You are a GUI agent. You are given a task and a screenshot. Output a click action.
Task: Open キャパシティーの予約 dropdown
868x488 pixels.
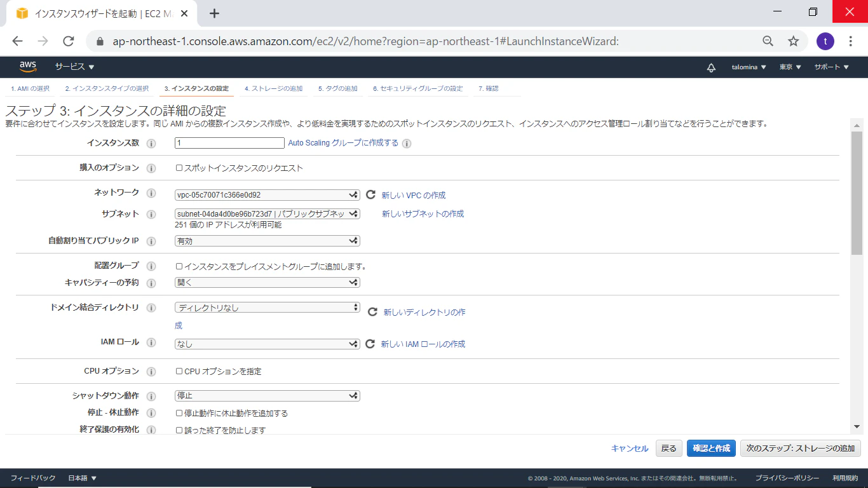[268, 282]
